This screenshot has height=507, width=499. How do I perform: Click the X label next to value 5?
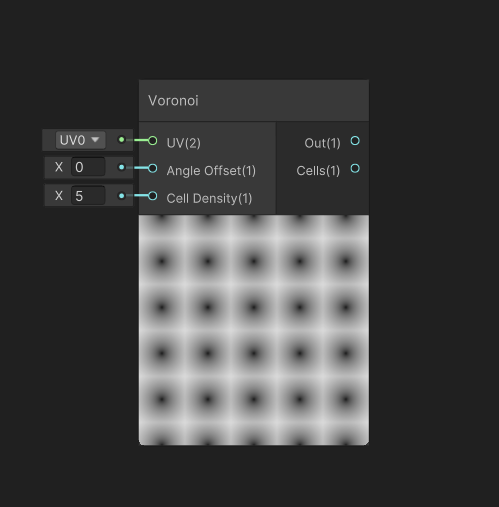59,196
